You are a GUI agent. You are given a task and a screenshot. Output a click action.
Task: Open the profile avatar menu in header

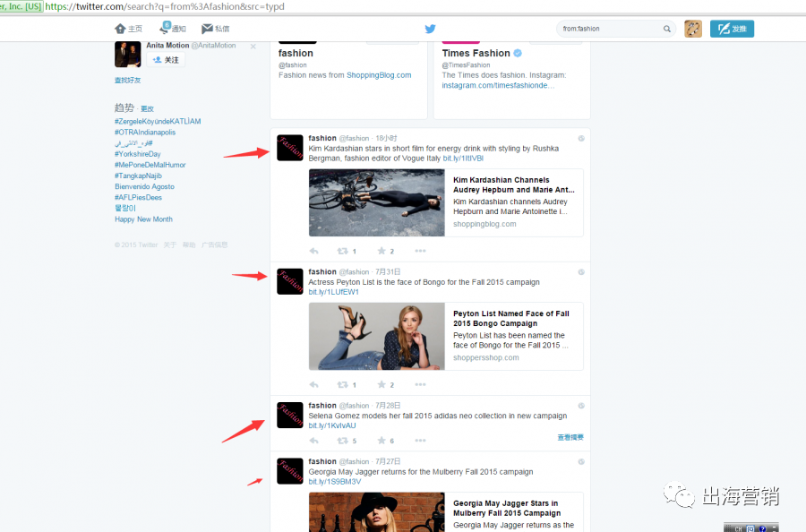693,29
